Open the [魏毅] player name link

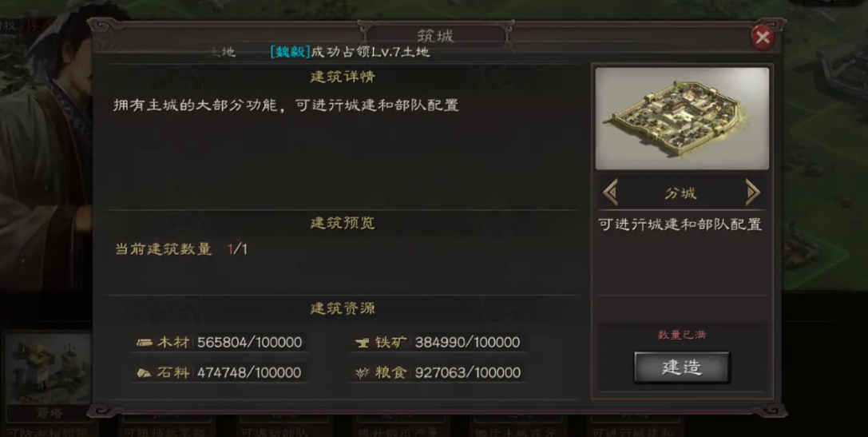290,52
